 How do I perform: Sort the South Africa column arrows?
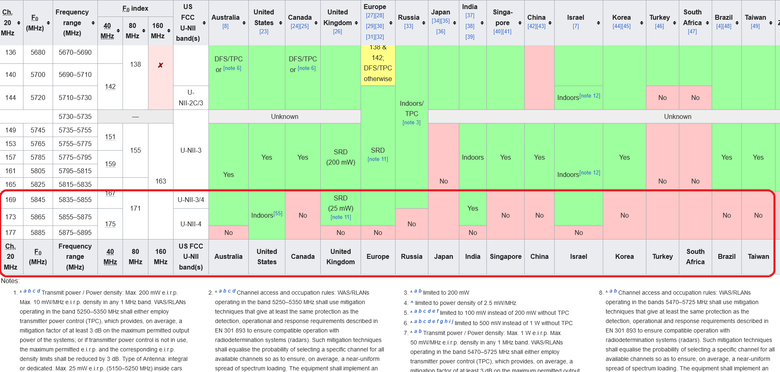[x=707, y=23]
